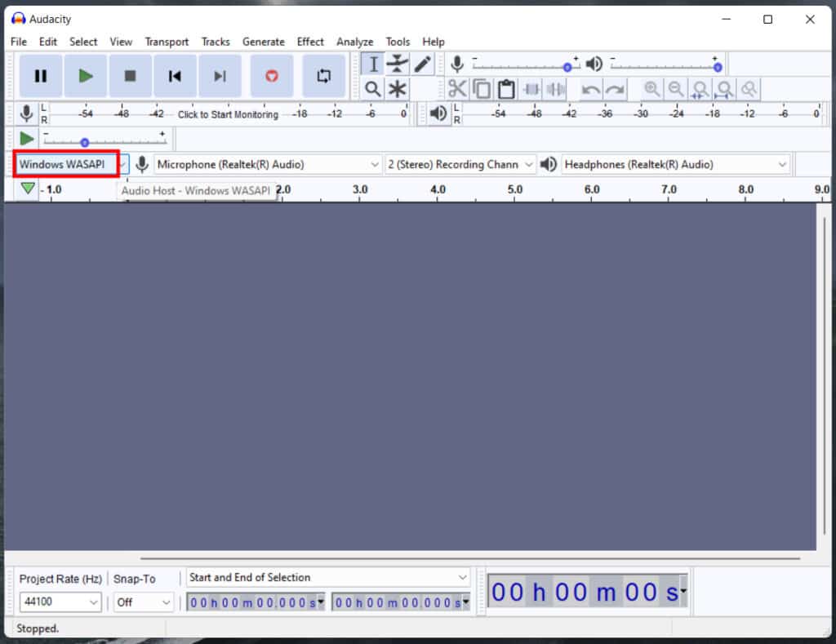Click the Copy icon
This screenshot has height=644, width=836.
[482, 89]
